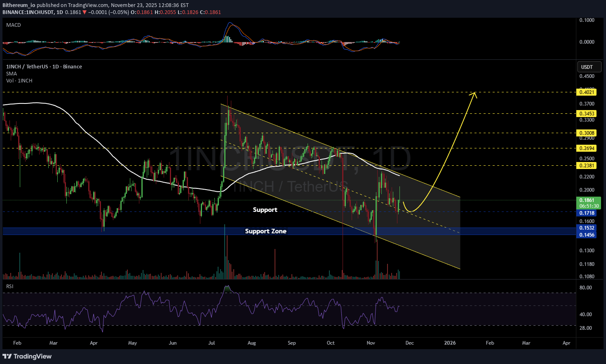Viewport: 606px width, 364px height.
Task: Click the SMA indicator legend
Action: [x=12, y=74]
